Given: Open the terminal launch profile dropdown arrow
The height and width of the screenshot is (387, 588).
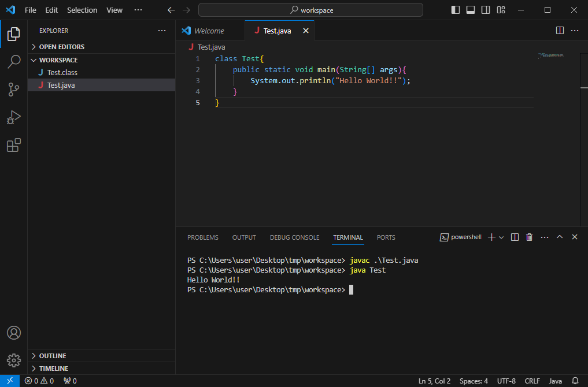Looking at the screenshot, I should coord(501,237).
